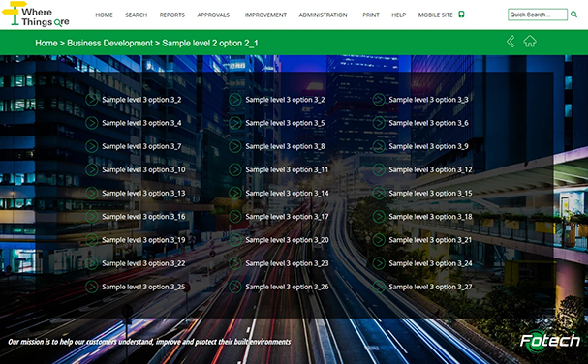The width and height of the screenshot is (588, 364).
Task: Click the Where Things Are logo
Action: point(36,15)
